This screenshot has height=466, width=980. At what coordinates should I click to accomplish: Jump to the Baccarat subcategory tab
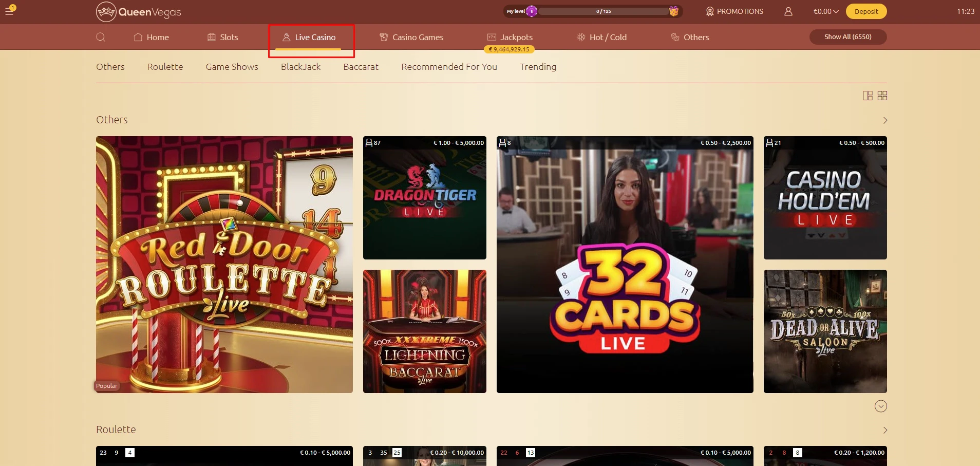tap(361, 67)
